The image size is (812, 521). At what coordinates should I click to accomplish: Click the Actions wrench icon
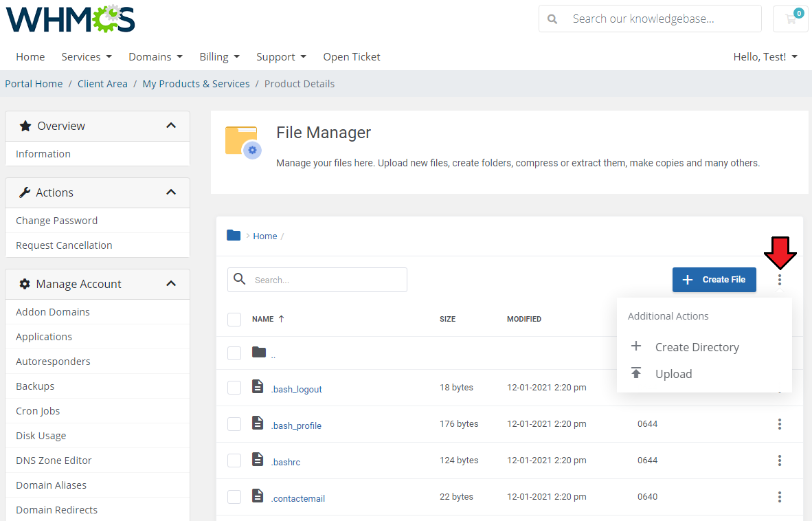(x=24, y=192)
